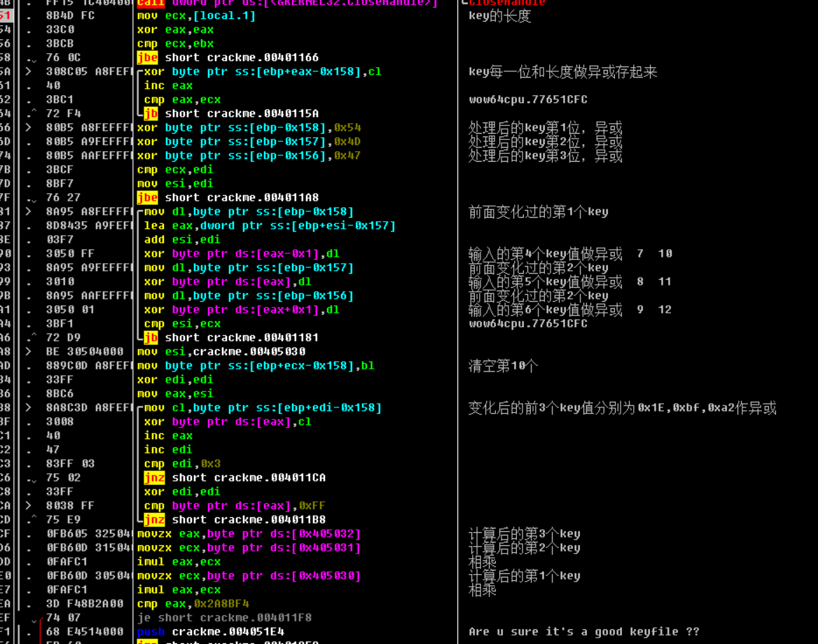
Task: Select 'jb short crackme.00401181' jump line
Action: coord(231,338)
